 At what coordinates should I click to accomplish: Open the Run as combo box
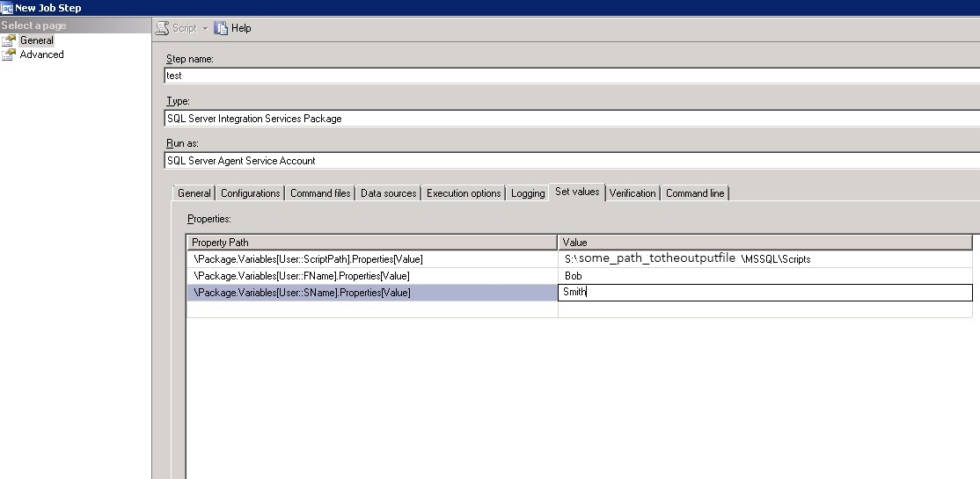(572, 161)
